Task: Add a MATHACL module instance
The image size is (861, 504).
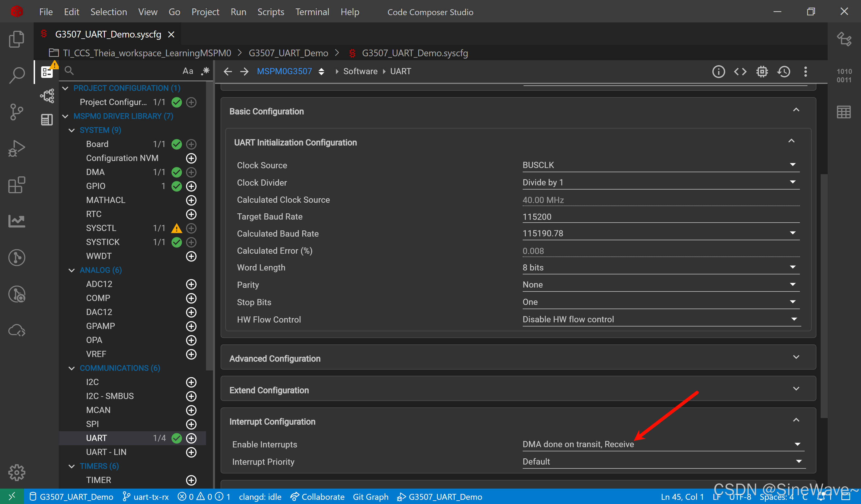Action: pyautogui.click(x=191, y=200)
